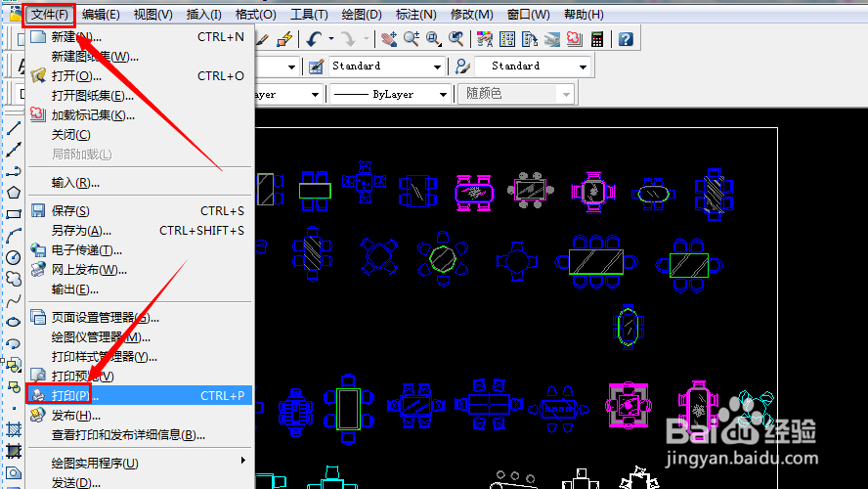Select the Revision Cloud tool
The width and height of the screenshot is (868, 489).
14,279
